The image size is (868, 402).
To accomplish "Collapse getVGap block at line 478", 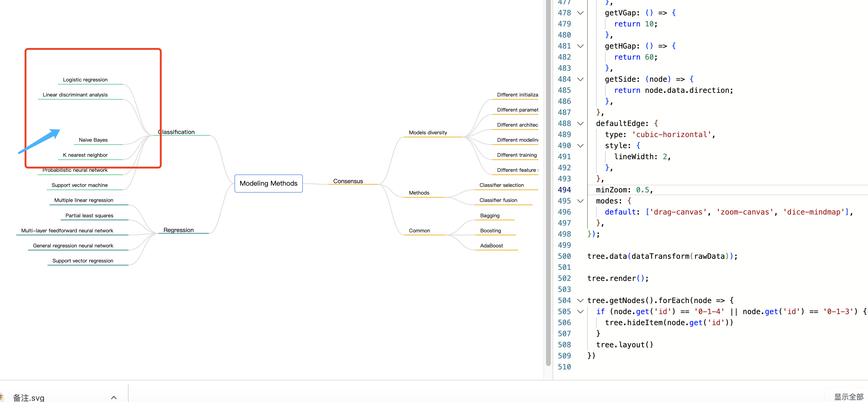I will point(580,13).
